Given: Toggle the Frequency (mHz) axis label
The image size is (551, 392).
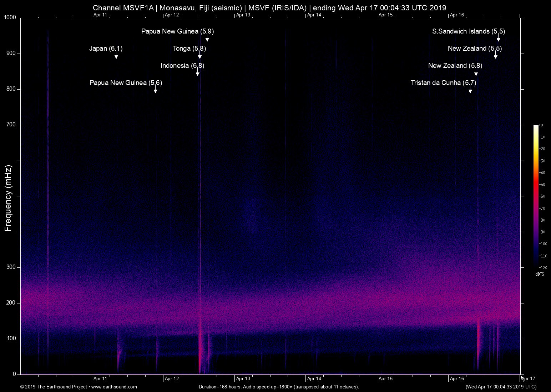Looking at the screenshot, I should click(x=8, y=198).
